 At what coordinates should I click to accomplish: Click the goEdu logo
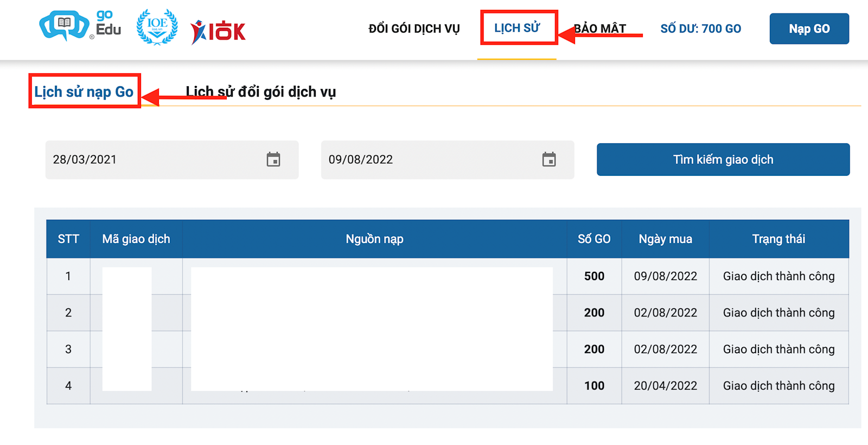point(80,26)
